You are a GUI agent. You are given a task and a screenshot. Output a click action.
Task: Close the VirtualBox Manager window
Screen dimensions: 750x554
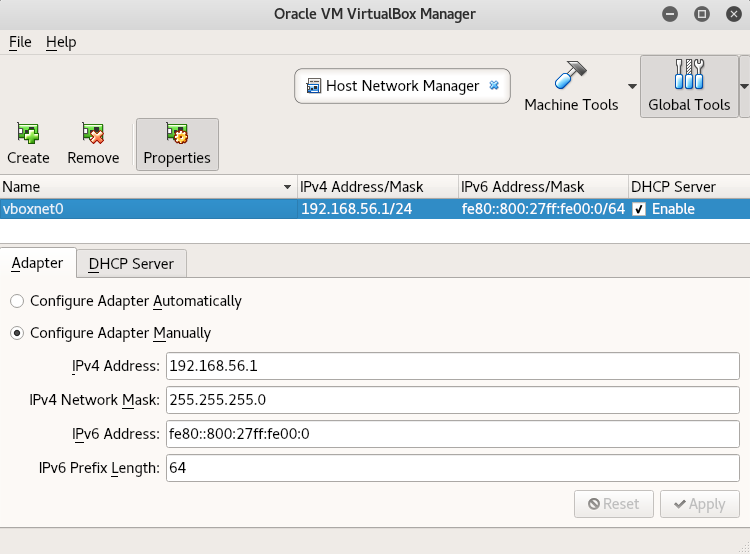coord(734,14)
